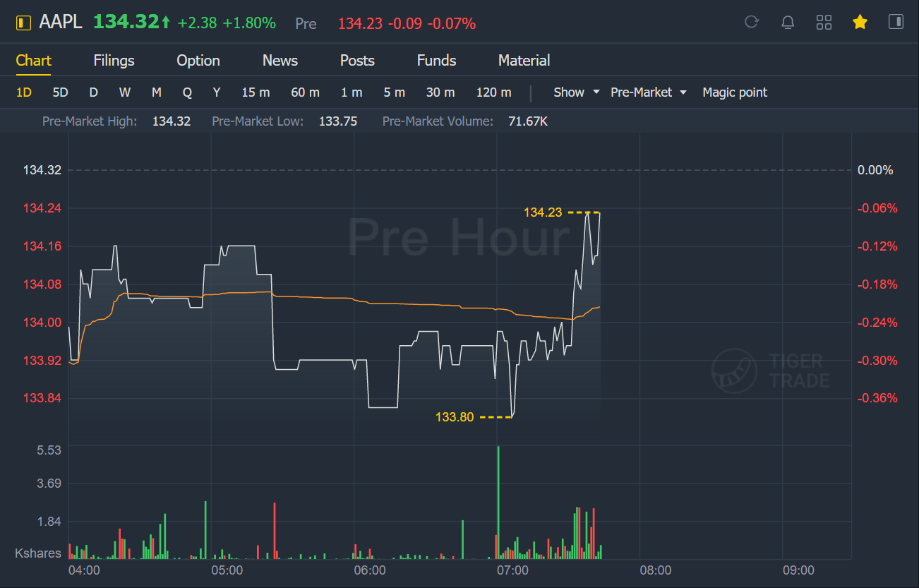Click the refresh icon in header

(752, 22)
